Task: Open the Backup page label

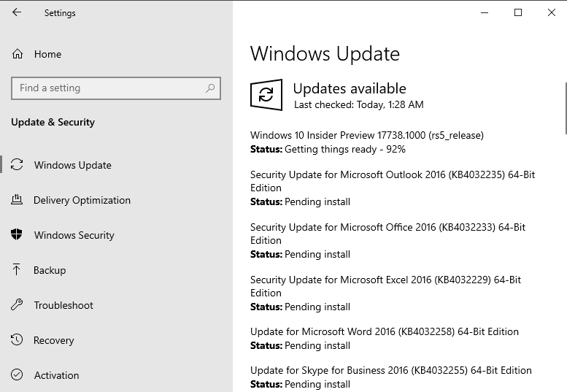Action: (50, 271)
